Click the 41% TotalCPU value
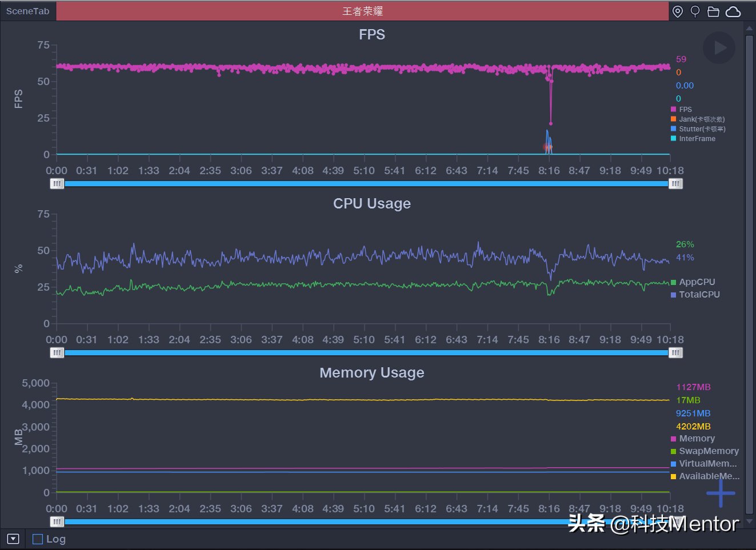This screenshot has width=756, height=550. click(685, 257)
